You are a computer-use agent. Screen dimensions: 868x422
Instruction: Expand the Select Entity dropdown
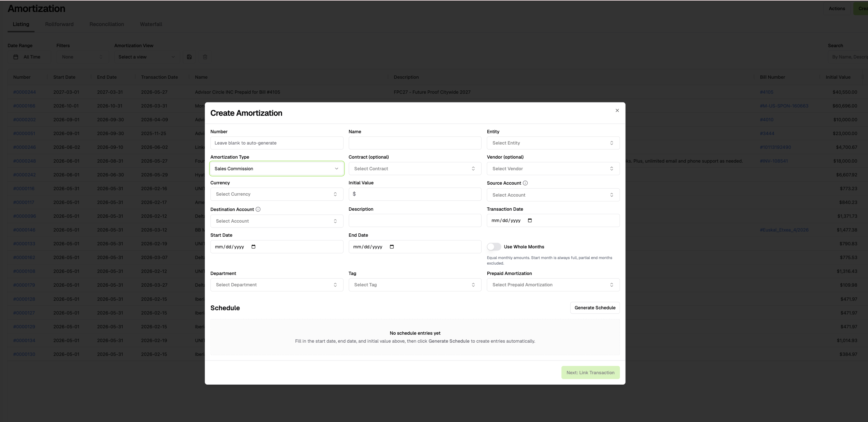pyautogui.click(x=553, y=143)
